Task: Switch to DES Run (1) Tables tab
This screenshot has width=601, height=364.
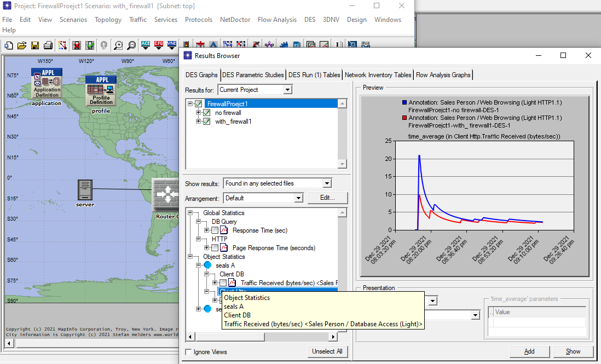Action: pos(314,75)
